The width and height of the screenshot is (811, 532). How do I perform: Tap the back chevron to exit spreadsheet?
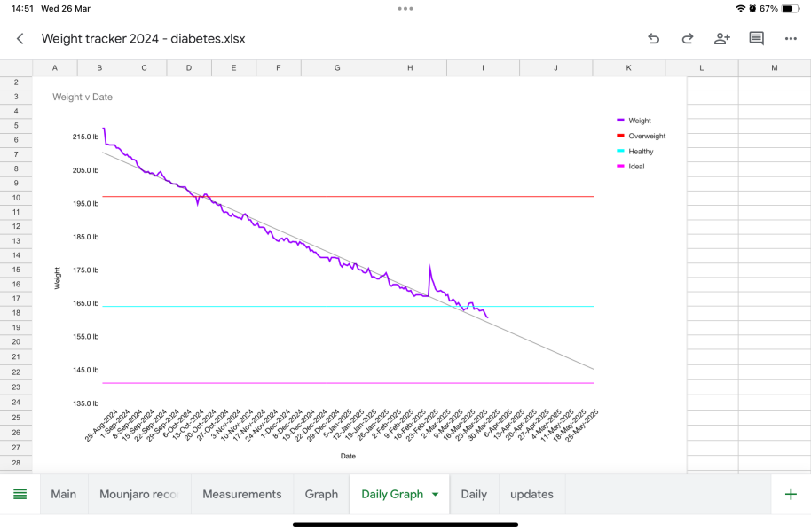point(20,39)
